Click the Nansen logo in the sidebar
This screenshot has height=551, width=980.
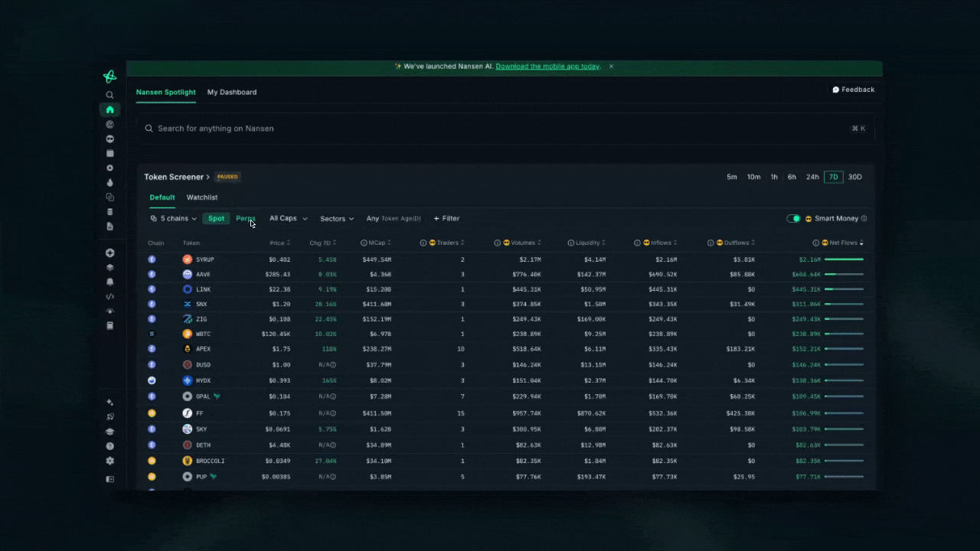click(109, 77)
